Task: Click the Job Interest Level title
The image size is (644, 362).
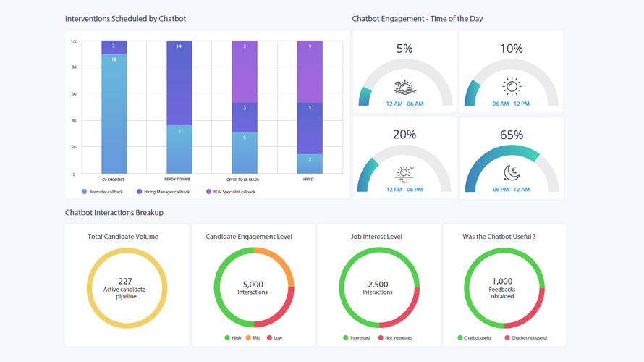Action: pyautogui.click(x=376, y=237)
